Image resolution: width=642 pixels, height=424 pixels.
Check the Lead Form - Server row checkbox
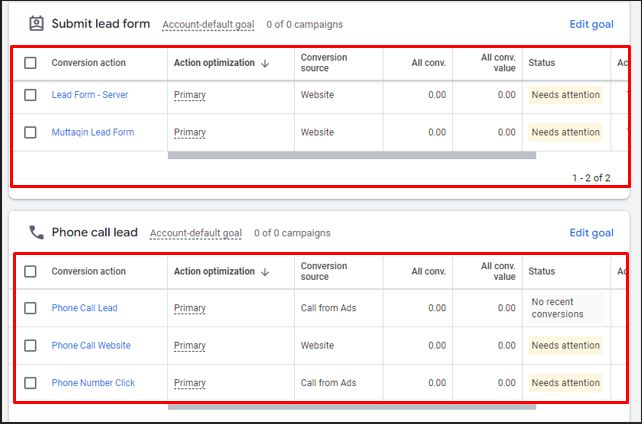pyautogui.click(x=30, y=95)
